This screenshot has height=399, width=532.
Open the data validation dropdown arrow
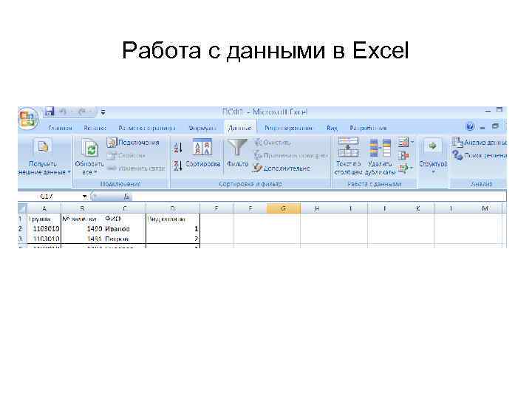(412, 142)
